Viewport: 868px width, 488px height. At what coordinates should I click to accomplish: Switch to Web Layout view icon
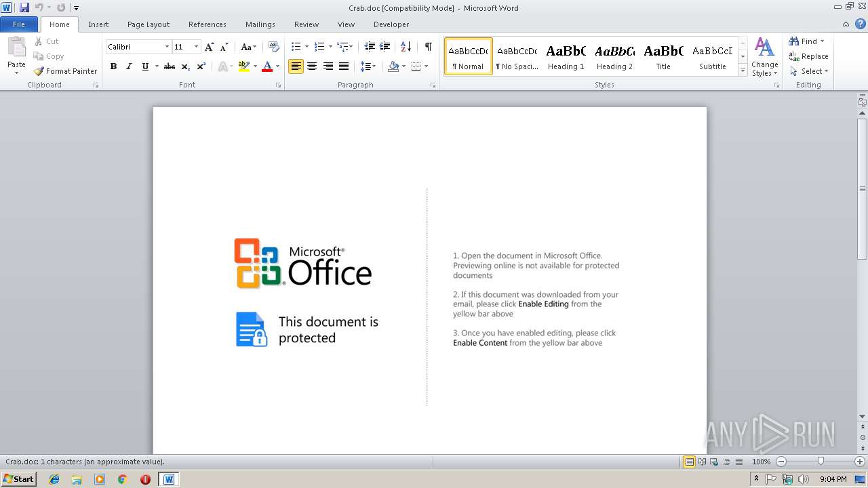pos(714,462)
